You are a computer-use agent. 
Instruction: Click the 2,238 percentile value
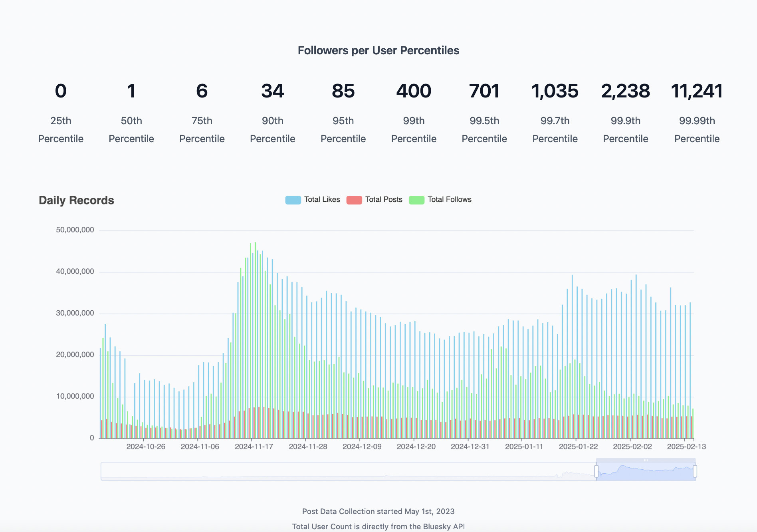(x=626, y=91)
